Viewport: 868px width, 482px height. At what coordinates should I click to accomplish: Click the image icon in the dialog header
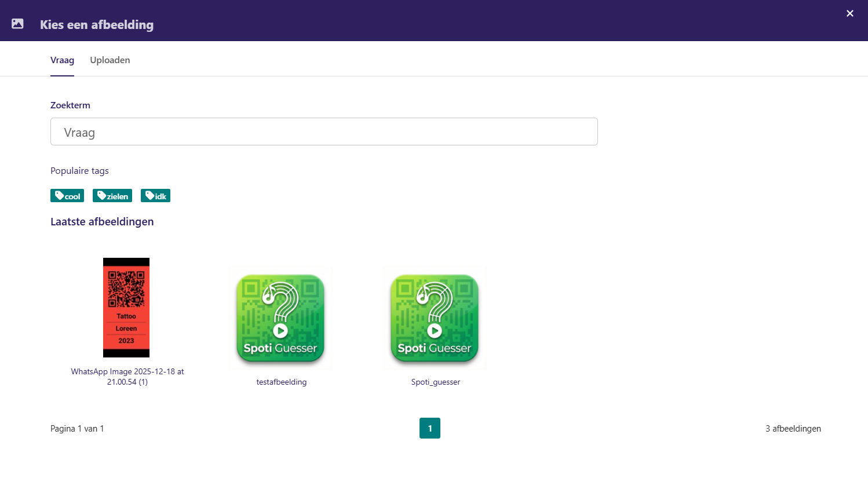[17, 24]
